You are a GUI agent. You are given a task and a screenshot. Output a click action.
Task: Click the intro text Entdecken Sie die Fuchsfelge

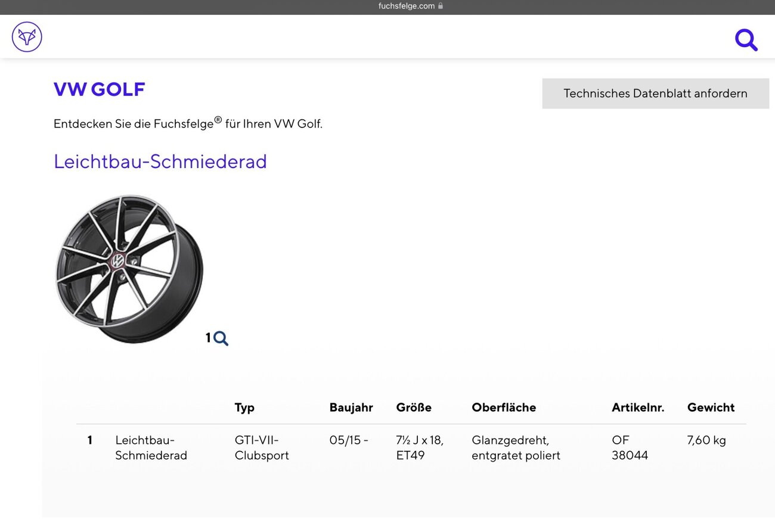[188, 123]
